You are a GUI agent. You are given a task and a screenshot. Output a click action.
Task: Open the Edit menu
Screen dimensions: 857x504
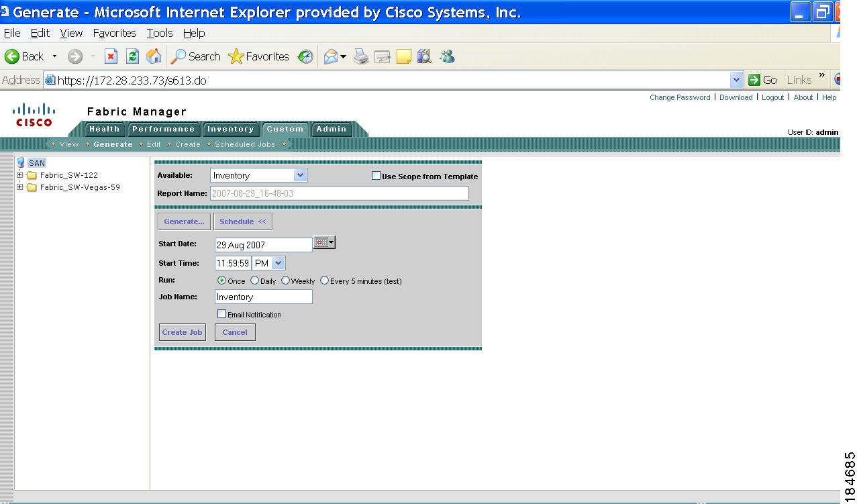pyautogui.click(x=40, y=33)
